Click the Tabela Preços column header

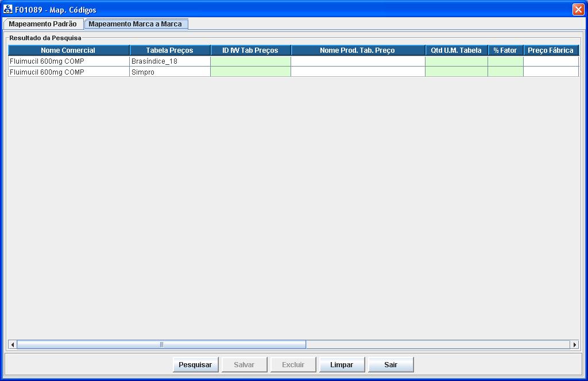pos(170,50)
